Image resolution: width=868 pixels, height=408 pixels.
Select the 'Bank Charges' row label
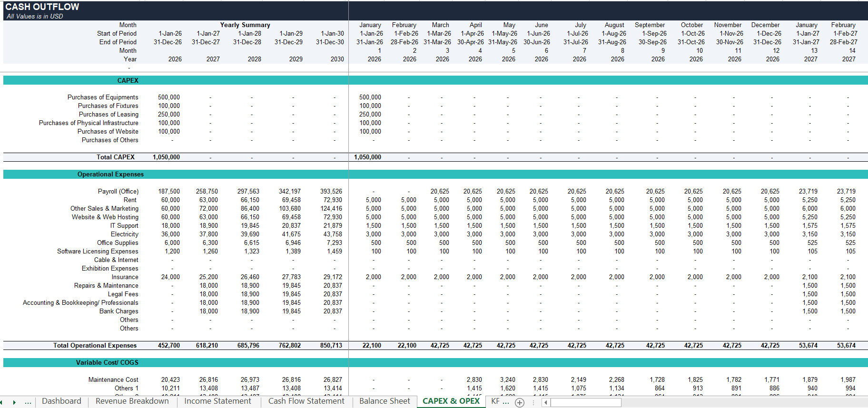(x=119, y=311)
